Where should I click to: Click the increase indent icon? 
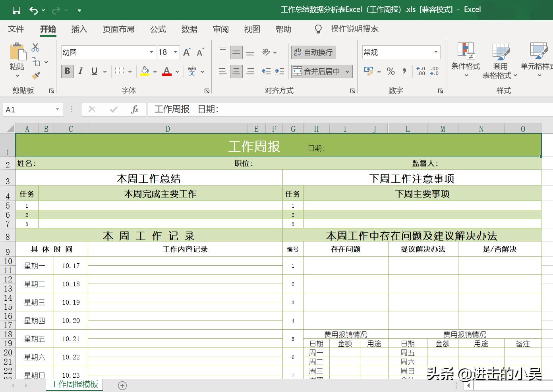tap(280, 71)
